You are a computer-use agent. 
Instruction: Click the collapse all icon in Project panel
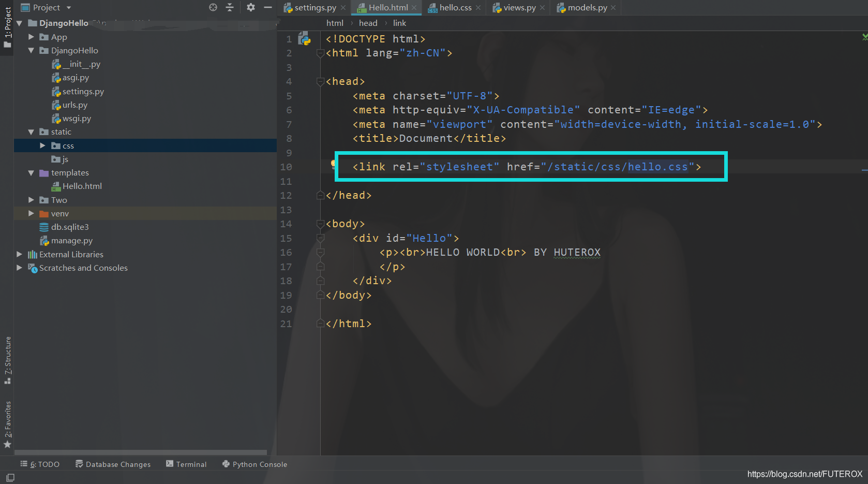point(230,7)
